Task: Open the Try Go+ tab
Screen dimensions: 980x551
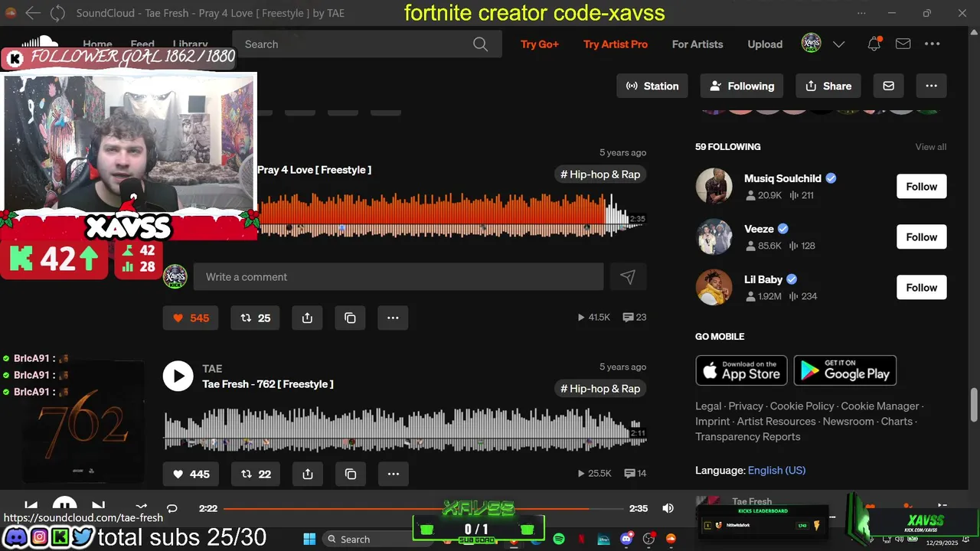Action: pyautogui.click(x=540, y=44)
